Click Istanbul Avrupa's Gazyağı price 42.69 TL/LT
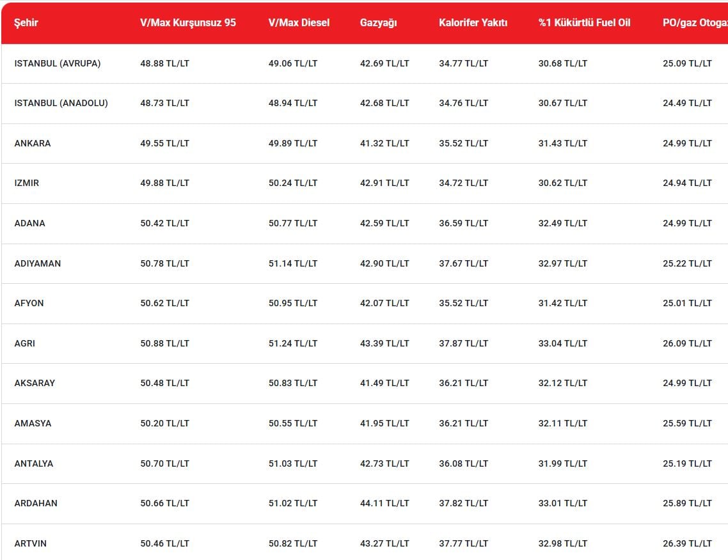728x560 pixels. (385, 63)
